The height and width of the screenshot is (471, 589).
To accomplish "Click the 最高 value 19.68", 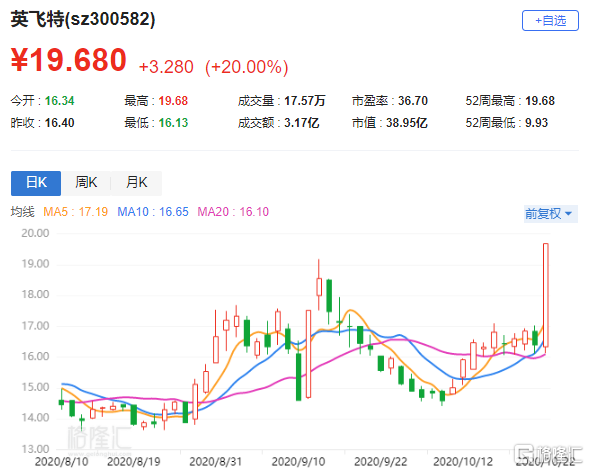I will pos(173,101).
